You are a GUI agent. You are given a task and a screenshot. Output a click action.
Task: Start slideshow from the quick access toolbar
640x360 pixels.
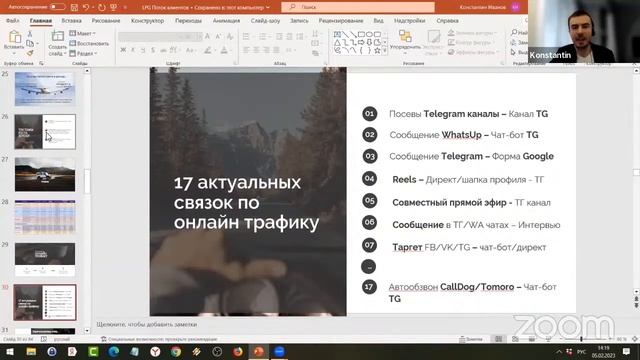point(114,7)
